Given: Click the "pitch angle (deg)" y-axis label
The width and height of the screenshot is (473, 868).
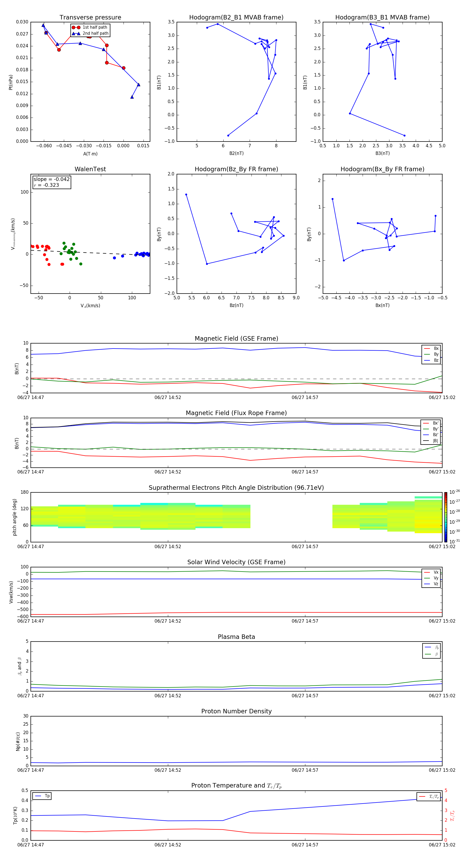Looking at the screenshot, I should [x=14, y=517].
